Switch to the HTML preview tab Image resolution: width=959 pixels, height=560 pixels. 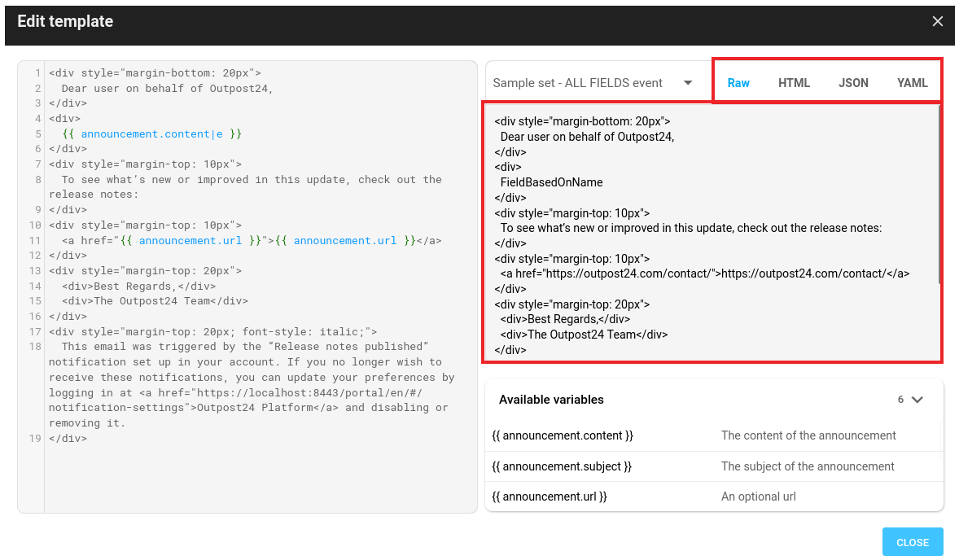click(794, 83)
